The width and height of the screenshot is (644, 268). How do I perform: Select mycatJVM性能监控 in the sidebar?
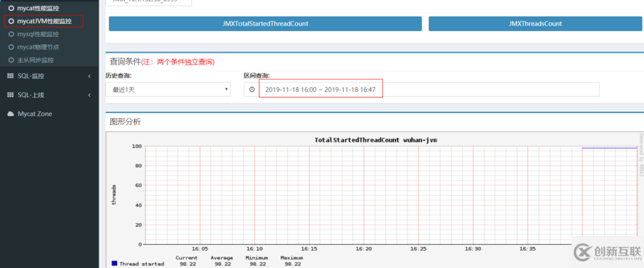tap(44, 21)
